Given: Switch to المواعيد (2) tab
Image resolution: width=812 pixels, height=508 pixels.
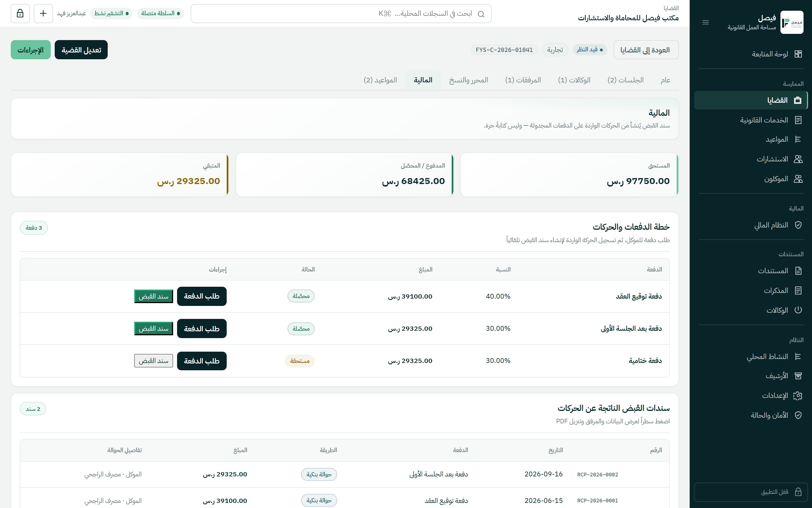Looking at the screenshot, I should point(380,80).
